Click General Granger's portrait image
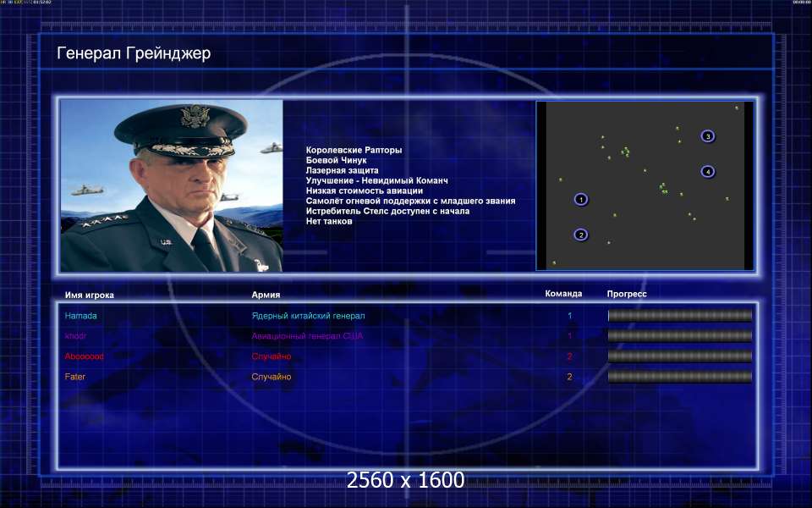 click(x=172, y=185)
